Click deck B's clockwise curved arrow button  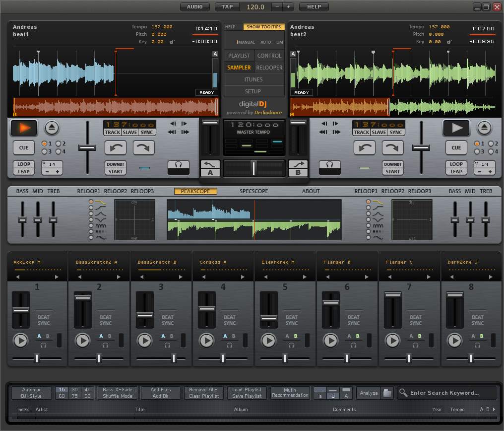(392, 147)
